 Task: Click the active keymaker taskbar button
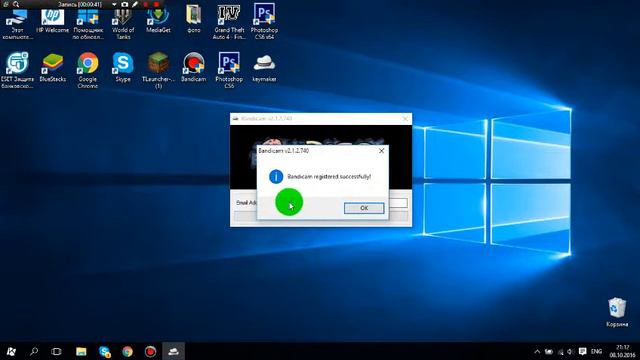pyautogui.click(x=173, y=351)
